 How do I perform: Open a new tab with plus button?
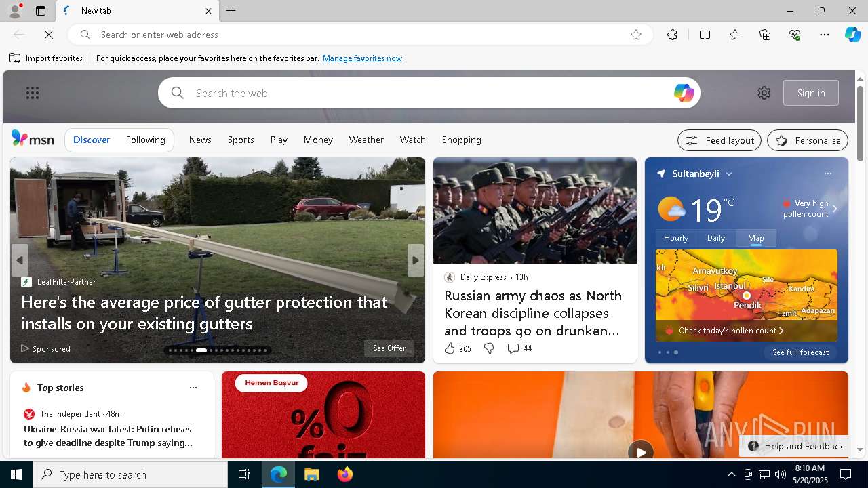[x=231, y=11]
